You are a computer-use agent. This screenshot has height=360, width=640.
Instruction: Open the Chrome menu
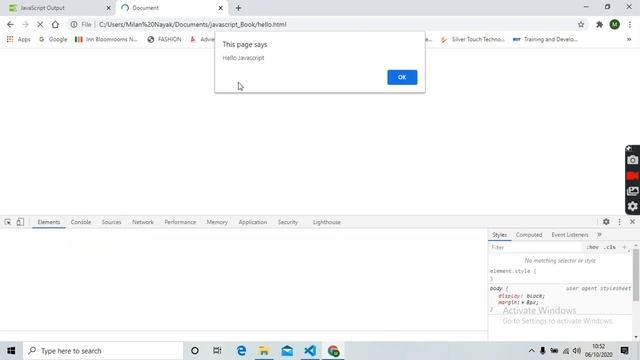[x=630, y=24]
